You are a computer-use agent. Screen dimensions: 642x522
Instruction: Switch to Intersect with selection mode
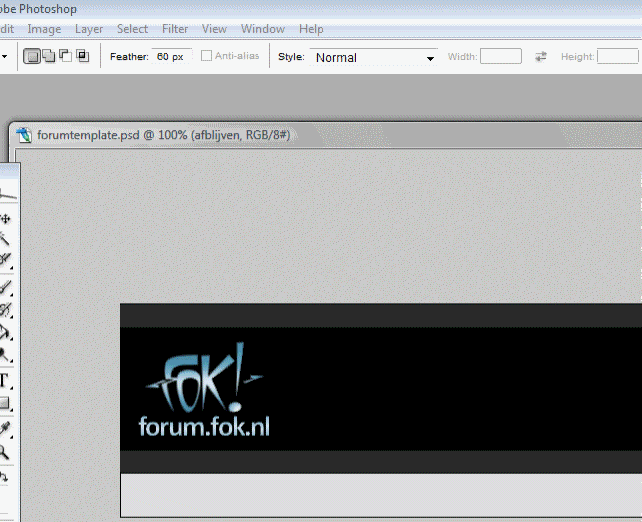tap(82, 56)
